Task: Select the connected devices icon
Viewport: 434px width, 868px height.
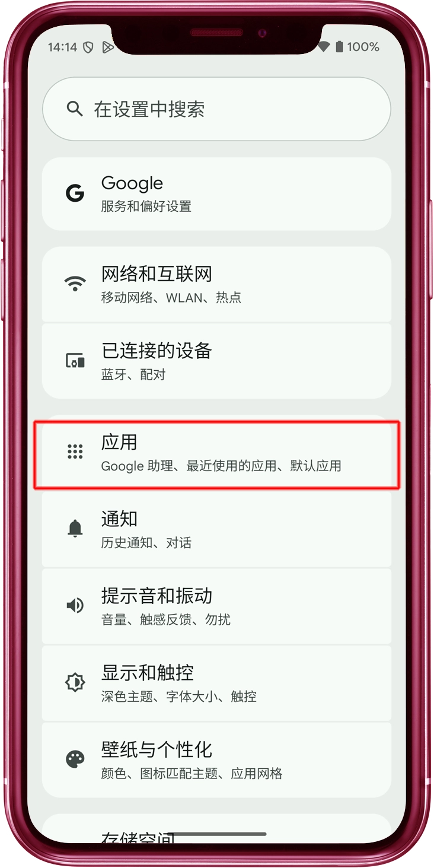Action: (x=75, y=360)
